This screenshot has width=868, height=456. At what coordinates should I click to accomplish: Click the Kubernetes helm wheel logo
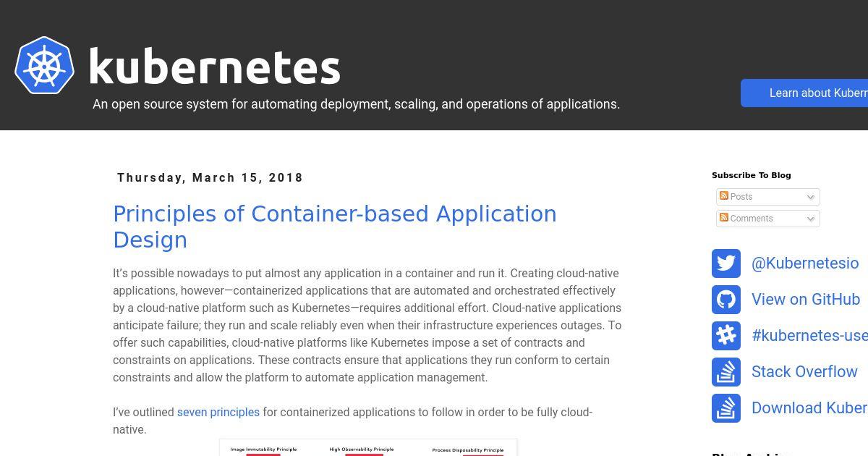tap(45, 65)
